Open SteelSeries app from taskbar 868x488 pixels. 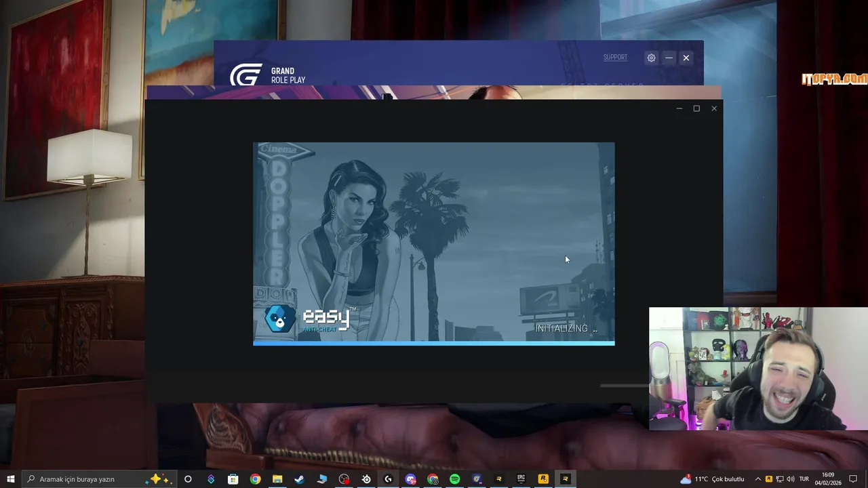[x=366, y=479]
